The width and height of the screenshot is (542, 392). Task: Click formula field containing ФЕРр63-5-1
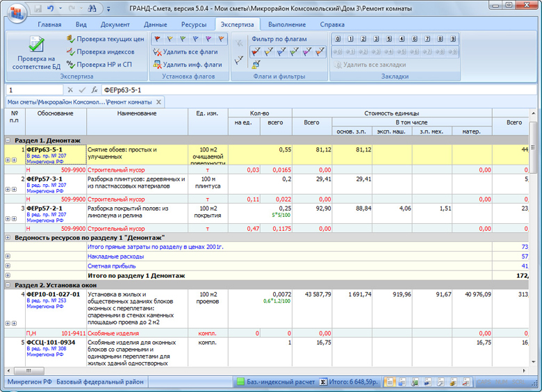click(319, 90)
